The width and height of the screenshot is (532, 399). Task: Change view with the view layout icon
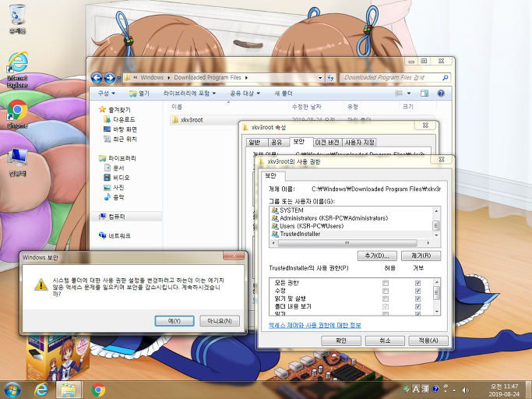399,93
